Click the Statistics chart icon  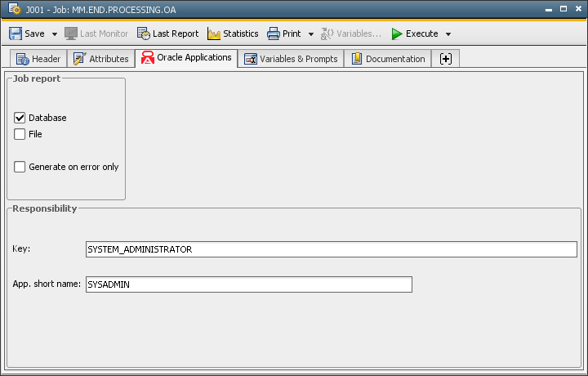214,34
